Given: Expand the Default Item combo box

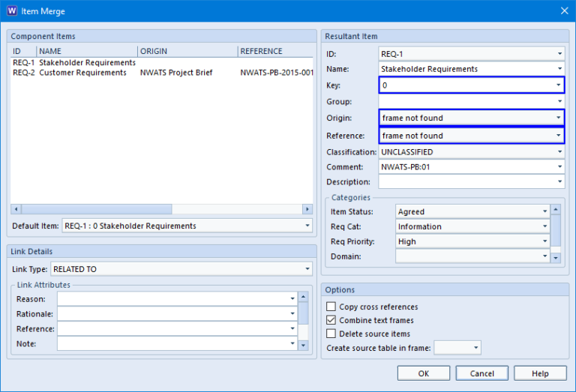Looking at the screenshot, I should (x=307, y=226).
